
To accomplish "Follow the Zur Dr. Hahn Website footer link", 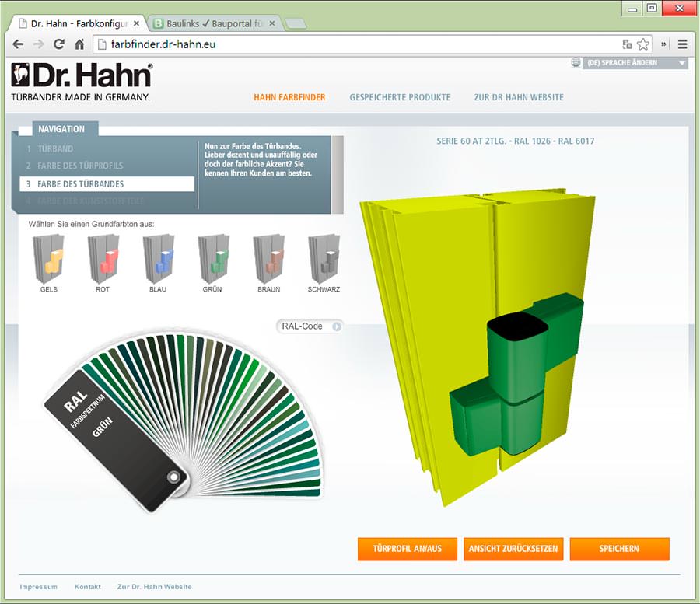I will pos(155,587).
